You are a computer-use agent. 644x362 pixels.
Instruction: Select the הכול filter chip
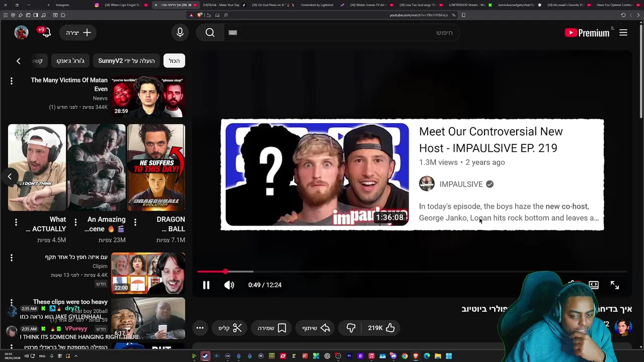[174, 61]
